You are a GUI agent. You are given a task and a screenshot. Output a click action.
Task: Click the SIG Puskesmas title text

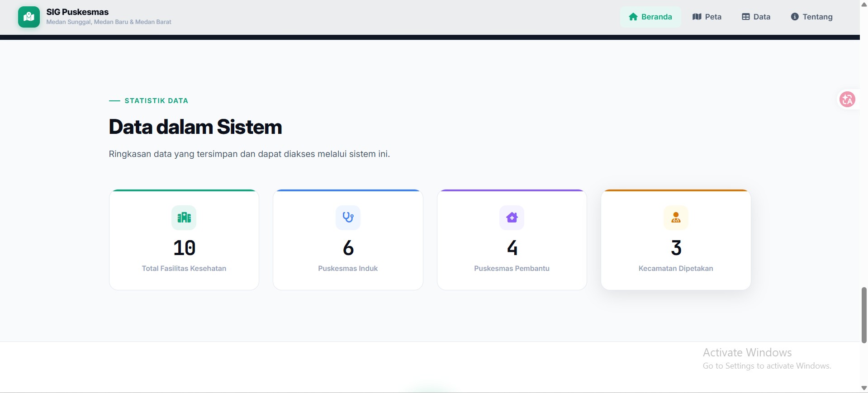pyautogui.click(x=77, y=12)
